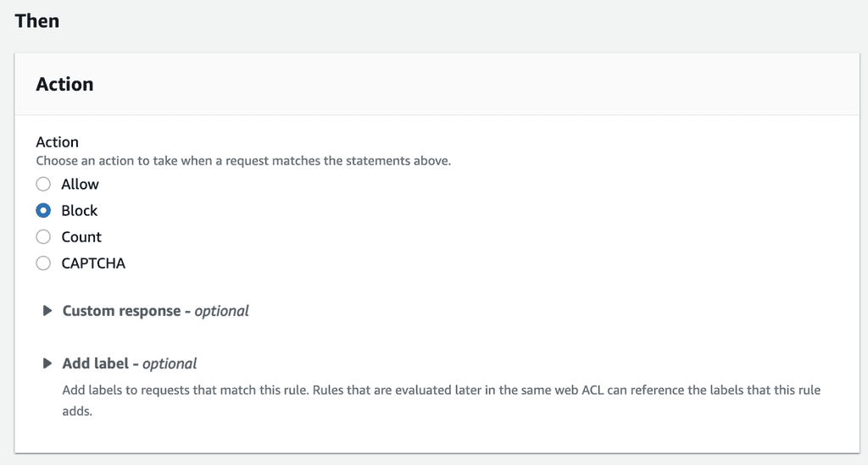The width and height of the screenshot is (868, 465).
Task: Click the Action field label above options
Action: pyautogui.click(x=57, y=142)
